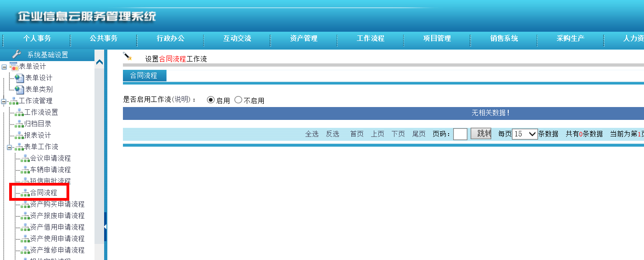The height and width of the screenshot is (260, 644).
Task: Open 资产使用申请流程 in the tree
Action: pos(57,238)
